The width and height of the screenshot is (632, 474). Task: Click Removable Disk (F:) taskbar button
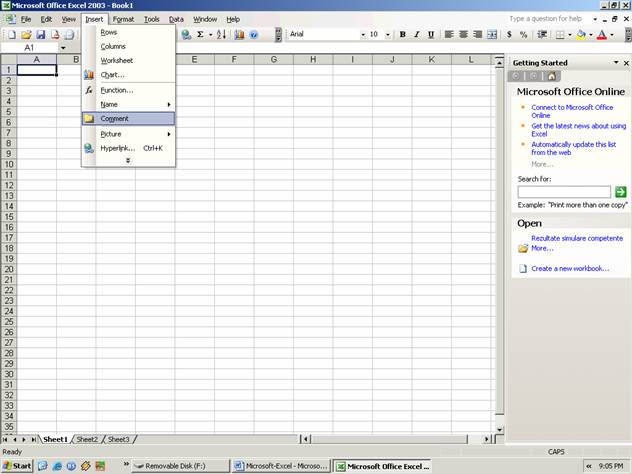tap(181, 466)
